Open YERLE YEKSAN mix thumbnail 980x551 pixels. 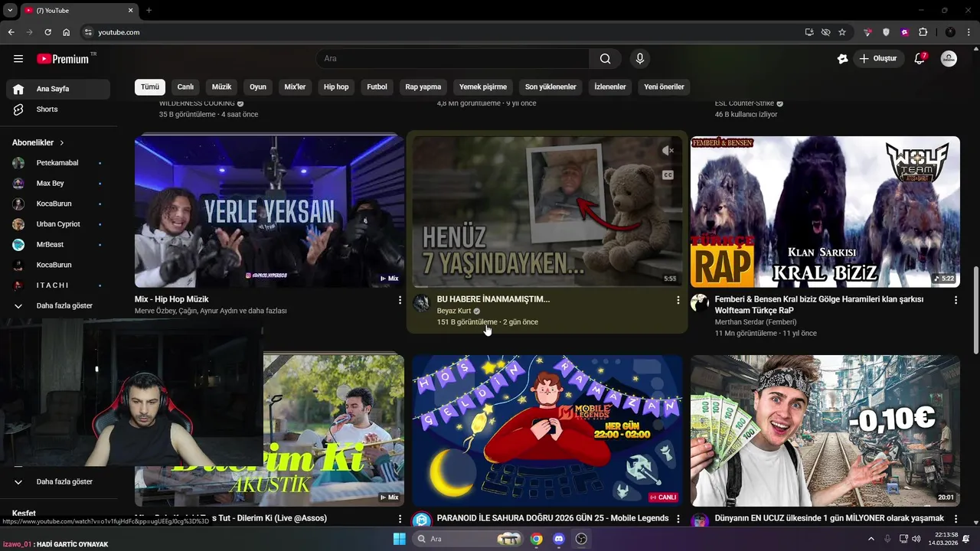click(269, 212)
